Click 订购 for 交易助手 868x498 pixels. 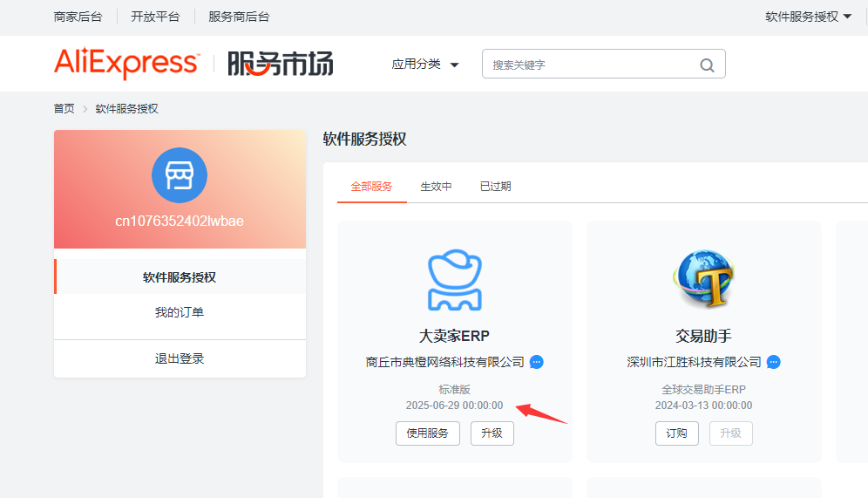click(x=677, y=433)
